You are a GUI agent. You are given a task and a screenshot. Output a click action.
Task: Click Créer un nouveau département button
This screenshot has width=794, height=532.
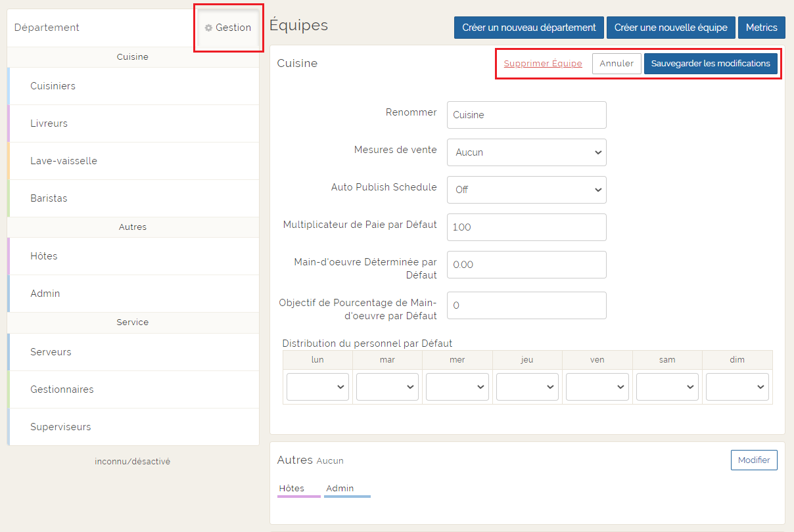click(x=528, y=28)
